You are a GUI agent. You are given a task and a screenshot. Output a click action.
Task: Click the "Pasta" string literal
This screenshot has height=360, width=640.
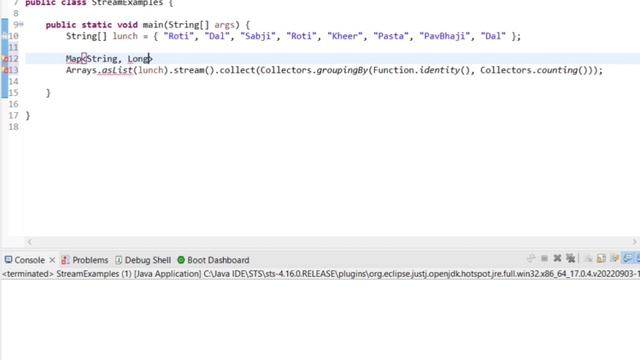point(391,36)
